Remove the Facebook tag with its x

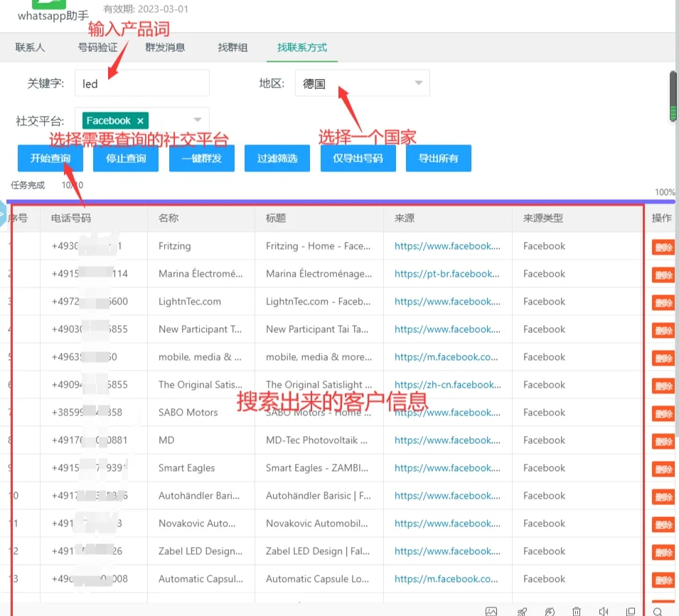pos(140,121)
